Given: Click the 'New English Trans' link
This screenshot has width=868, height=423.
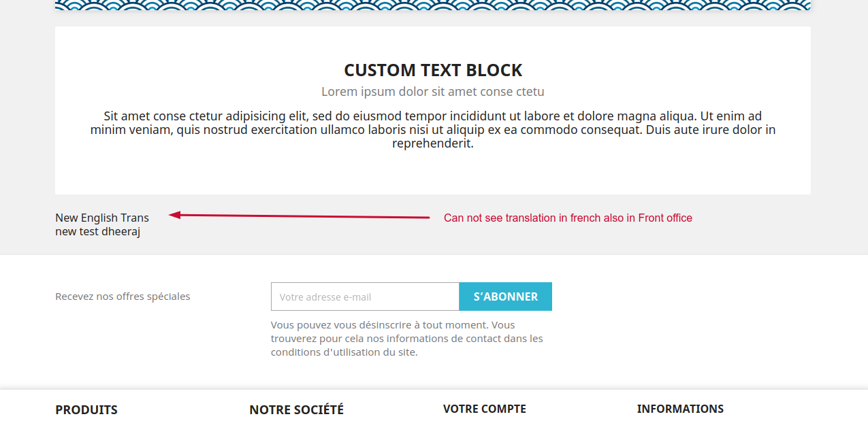Looking at the screenshot, I should [101, 218].
